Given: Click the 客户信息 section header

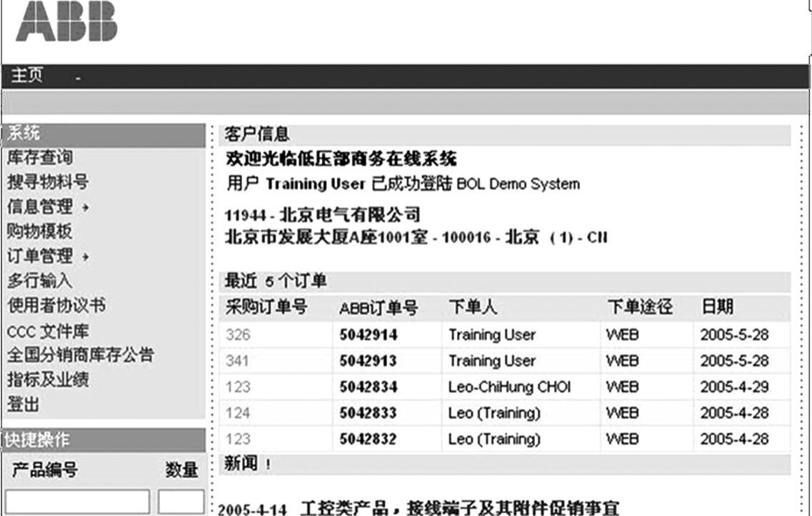Looking at the screenshot, I should [505, 134].
